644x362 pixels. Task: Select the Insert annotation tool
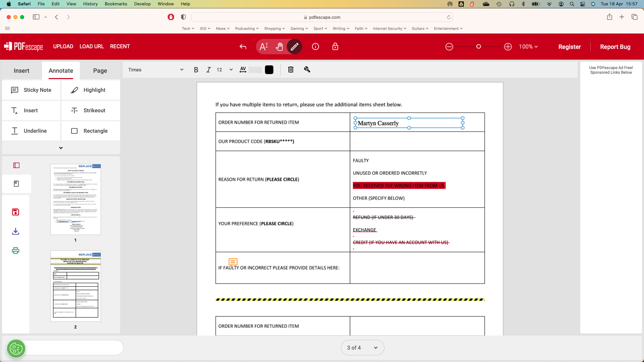tap(31, 110)
